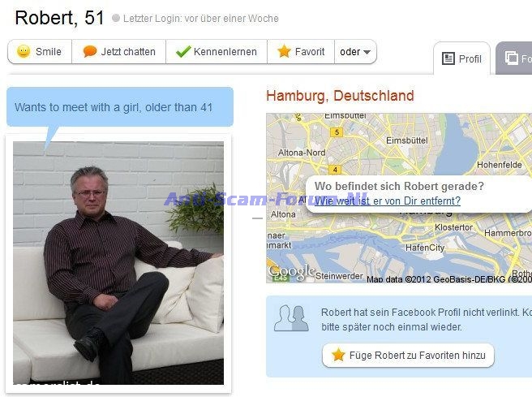532x397 pixels.
Task: Click the Google logo on the map
Action: point(291,272)
